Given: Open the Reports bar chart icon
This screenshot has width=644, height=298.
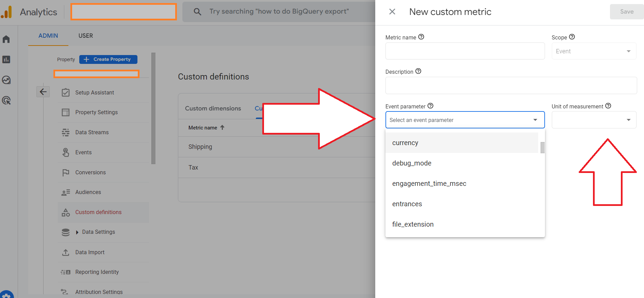Looking at the screenshot, I should 6,59.
